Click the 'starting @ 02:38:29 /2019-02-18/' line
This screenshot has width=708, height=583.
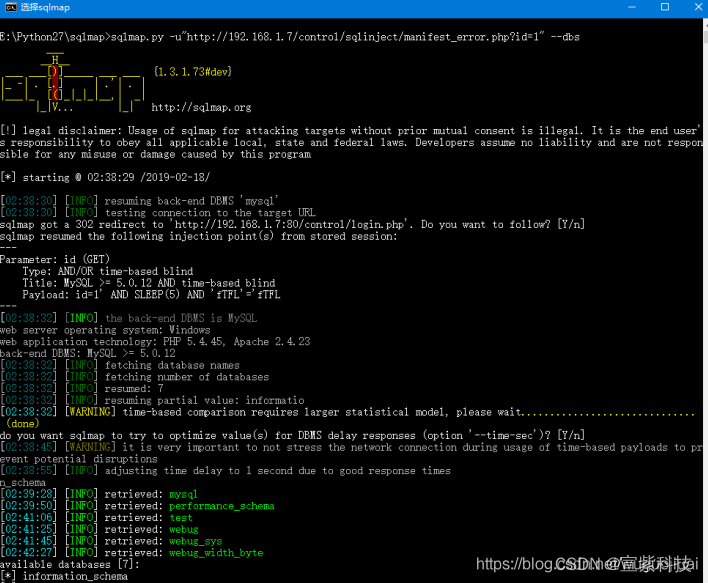point(105,177)
